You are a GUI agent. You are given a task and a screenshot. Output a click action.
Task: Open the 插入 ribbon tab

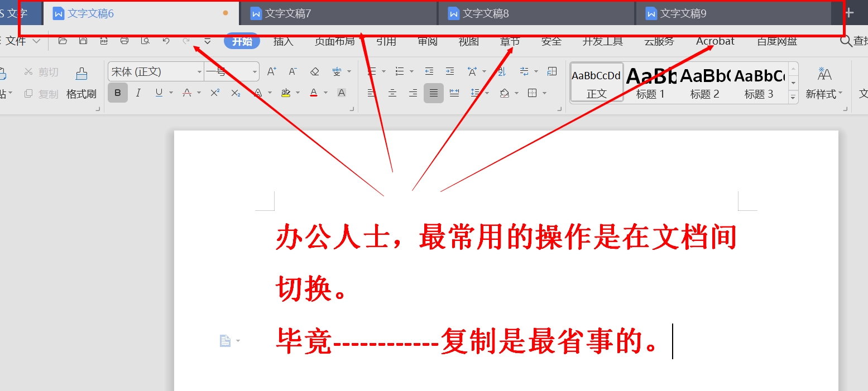[283, 41]
